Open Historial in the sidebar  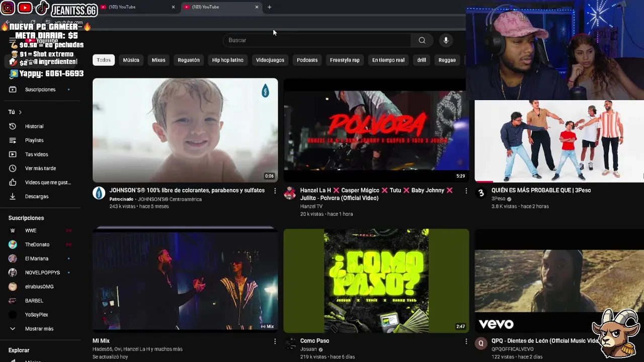coord(34,126)
